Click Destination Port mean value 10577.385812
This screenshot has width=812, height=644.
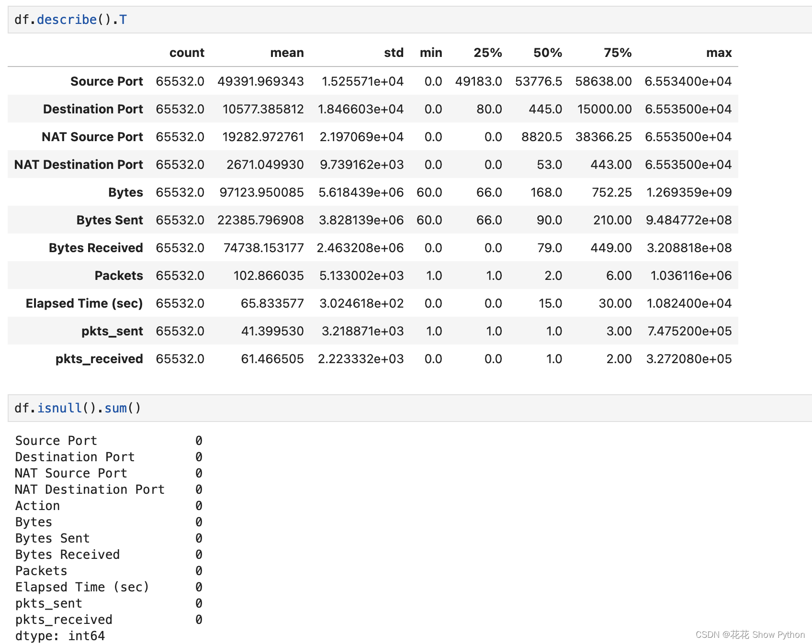click(263, 109)
